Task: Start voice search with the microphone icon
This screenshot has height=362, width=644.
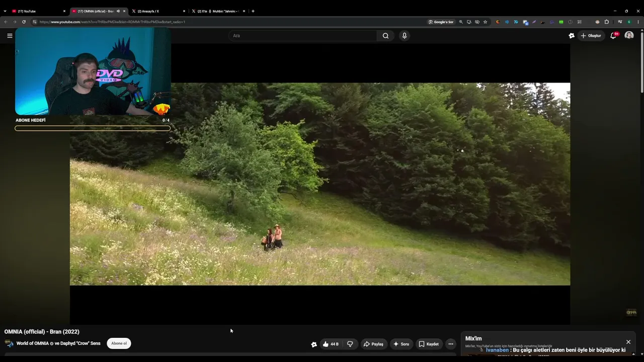Action: tap(404, 36)
